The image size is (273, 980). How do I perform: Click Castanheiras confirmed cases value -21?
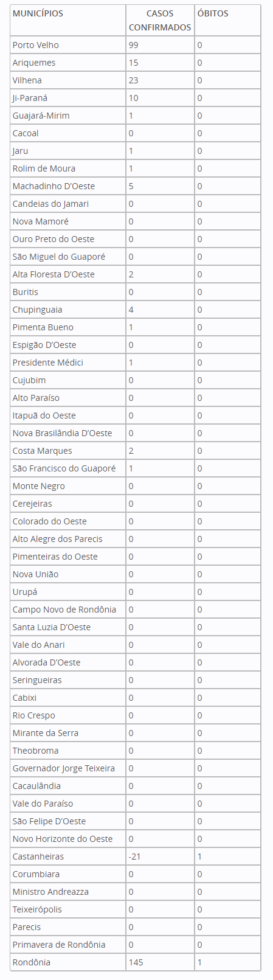pyautogui.click(x=135, y=857)
